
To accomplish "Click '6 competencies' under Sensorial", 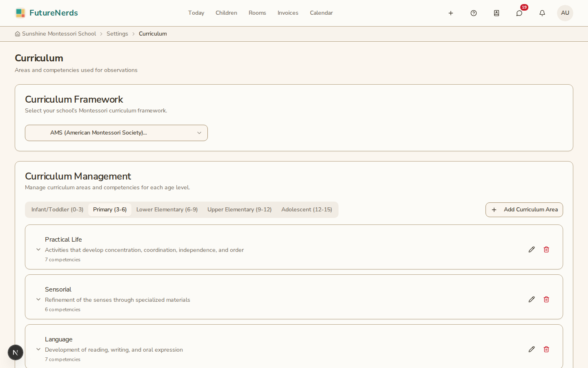I will coord(62,310).
